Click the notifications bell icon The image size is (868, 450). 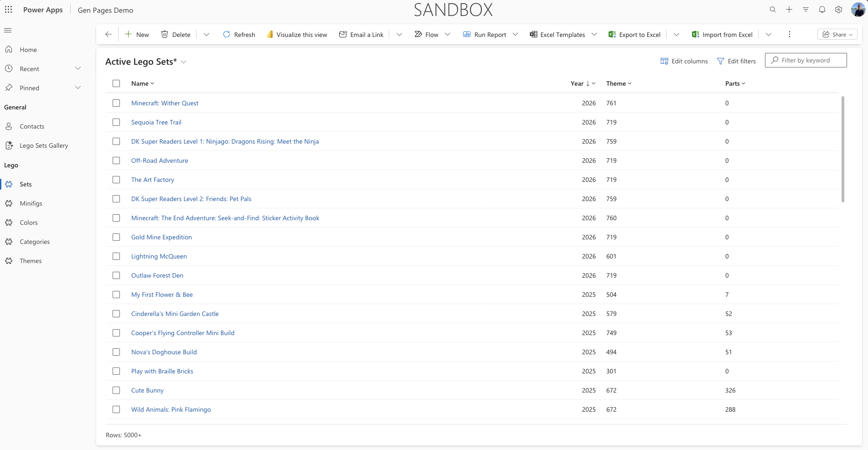(x=822, y=10)
